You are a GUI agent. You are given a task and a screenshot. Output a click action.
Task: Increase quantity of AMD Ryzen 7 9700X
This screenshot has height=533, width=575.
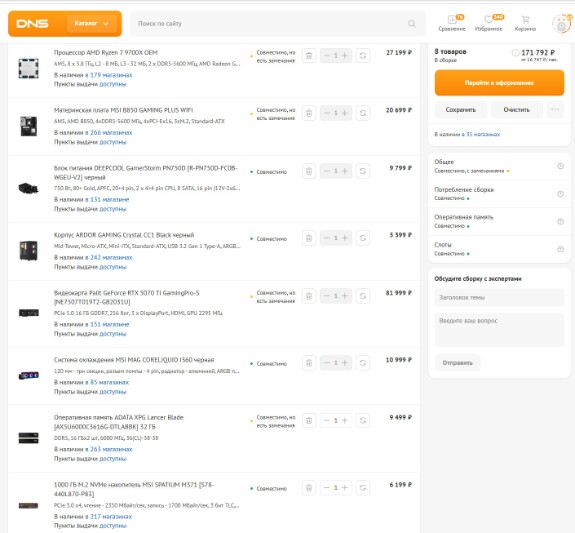click(x=345, y=55)
